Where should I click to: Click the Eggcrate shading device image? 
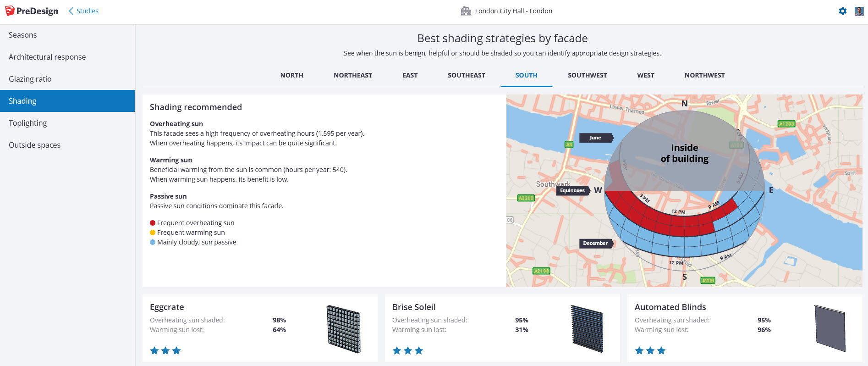click(343, 329)
